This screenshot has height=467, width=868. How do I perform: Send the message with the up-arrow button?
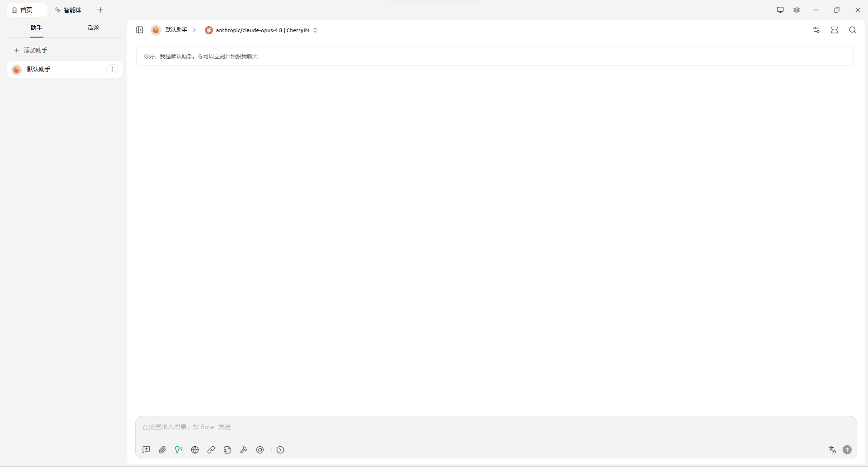coord(847,450)
